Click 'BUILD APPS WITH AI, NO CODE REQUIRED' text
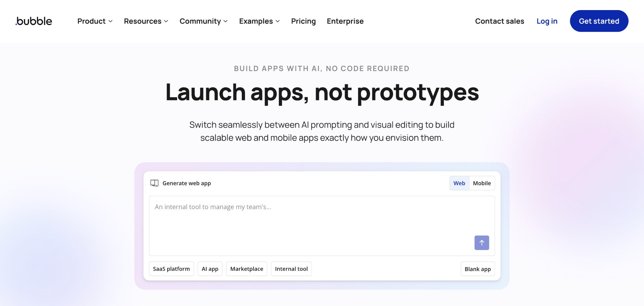Screen dimensions: 644x306 pyautogui.click(x=322, y=69)
